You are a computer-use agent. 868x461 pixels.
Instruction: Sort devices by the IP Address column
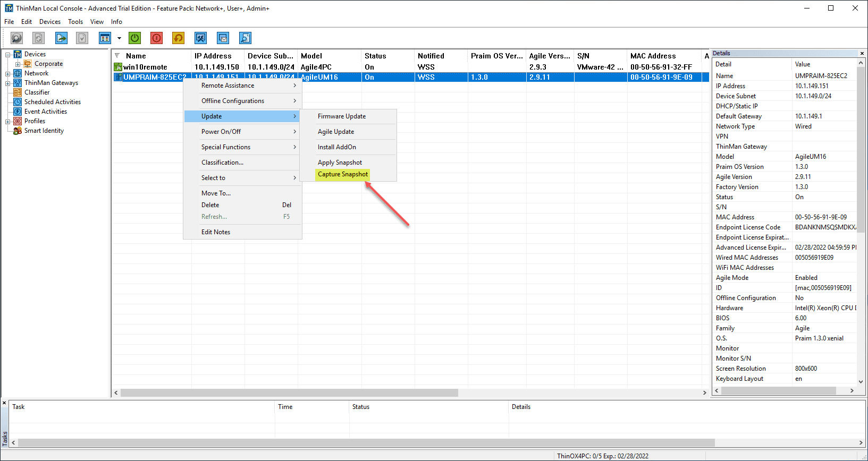tap(218, 56)
